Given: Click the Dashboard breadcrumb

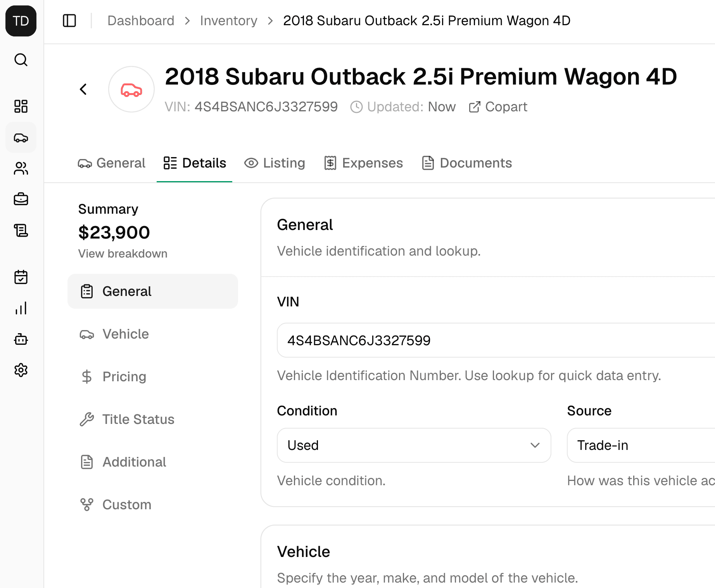Looking at the screenshot, I should click(141, 21).
